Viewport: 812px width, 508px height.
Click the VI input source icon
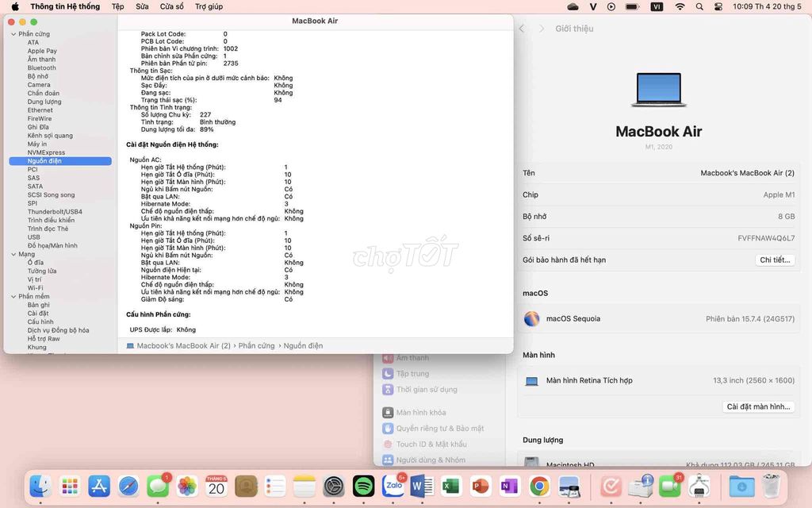[x=657, y=6]
